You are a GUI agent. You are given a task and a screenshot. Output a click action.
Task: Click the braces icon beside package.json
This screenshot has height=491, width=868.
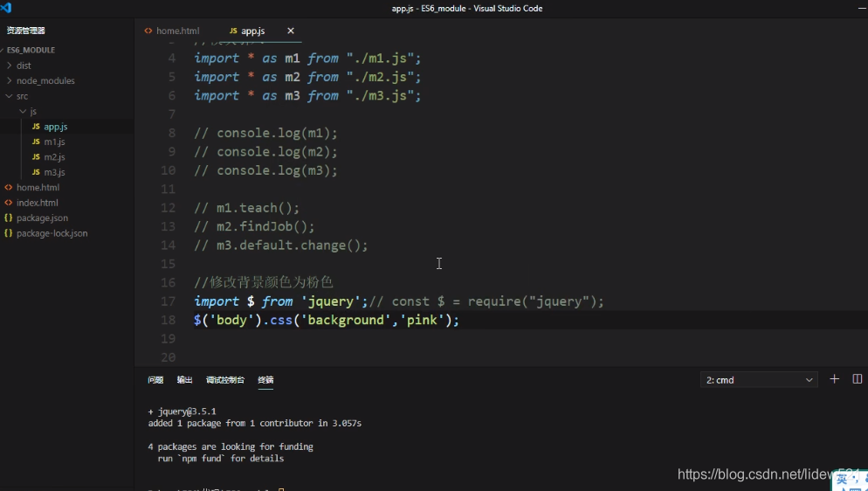(9, 218)
